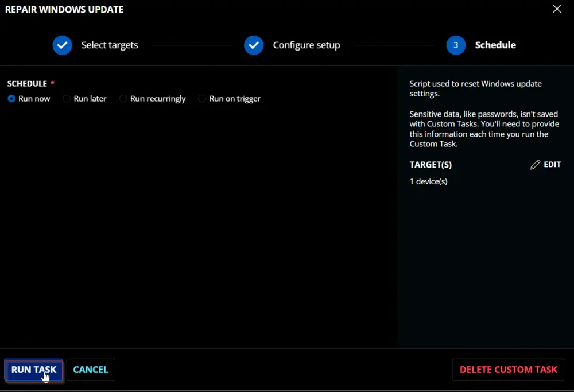The image size is (574, 392).
Task: Click the '1 device(s)' text
Action: [428, 181]
